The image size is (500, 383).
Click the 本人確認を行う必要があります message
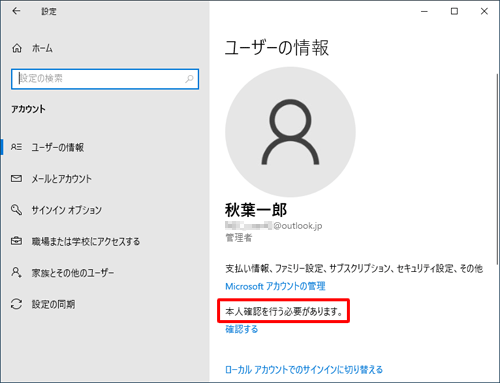(x=284, y=312)
